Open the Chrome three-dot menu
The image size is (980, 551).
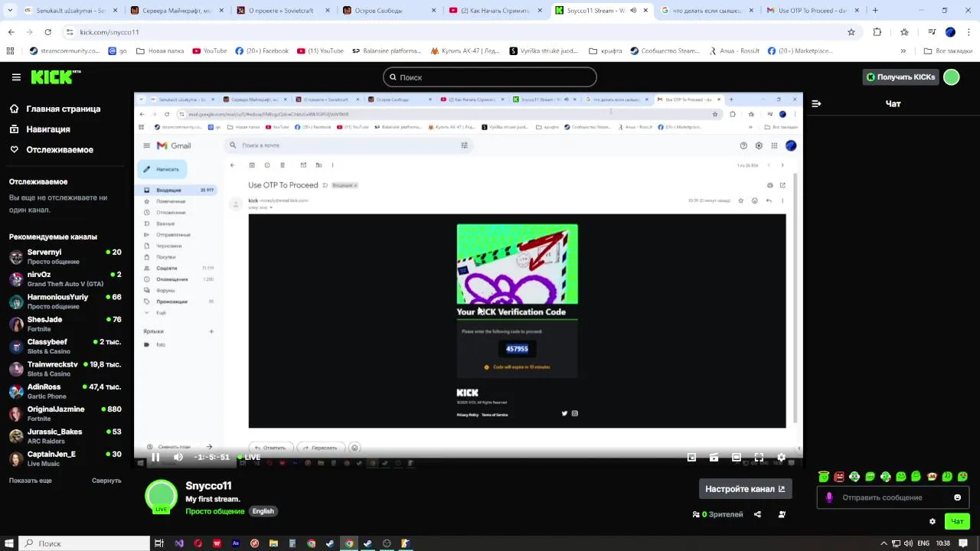point(969,32)
